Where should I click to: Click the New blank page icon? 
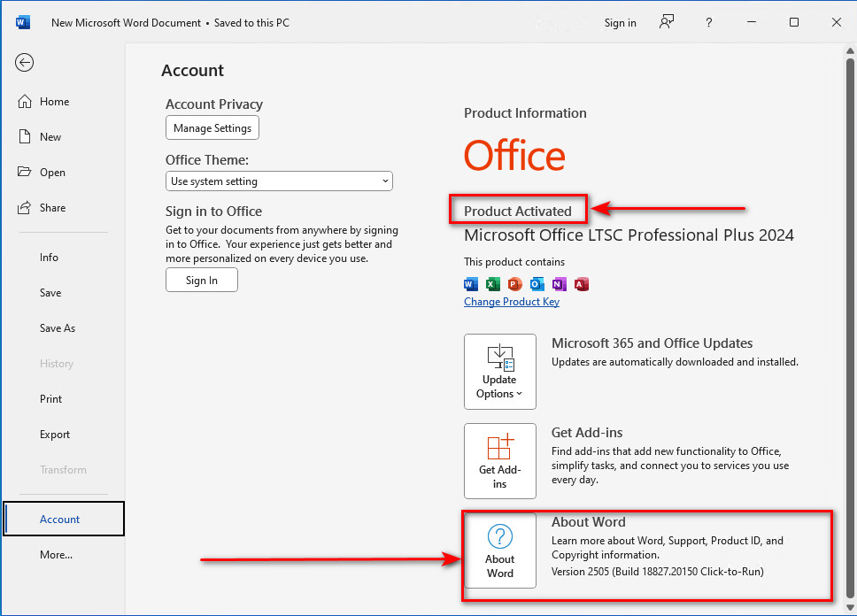coord(25,136)
